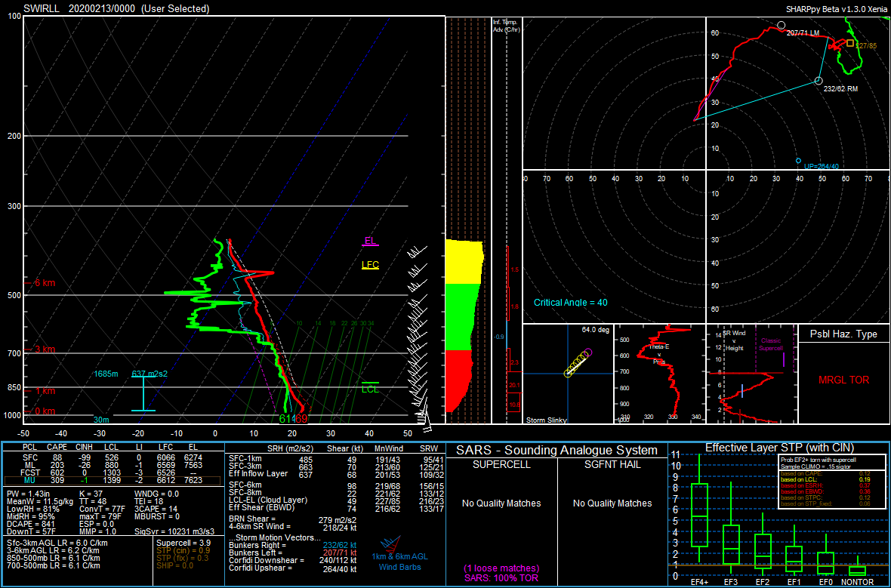891x588 pixels.
Task: Click the Psbl Haz. Type header
Action: pyautogui.click(x=843, y=334)
